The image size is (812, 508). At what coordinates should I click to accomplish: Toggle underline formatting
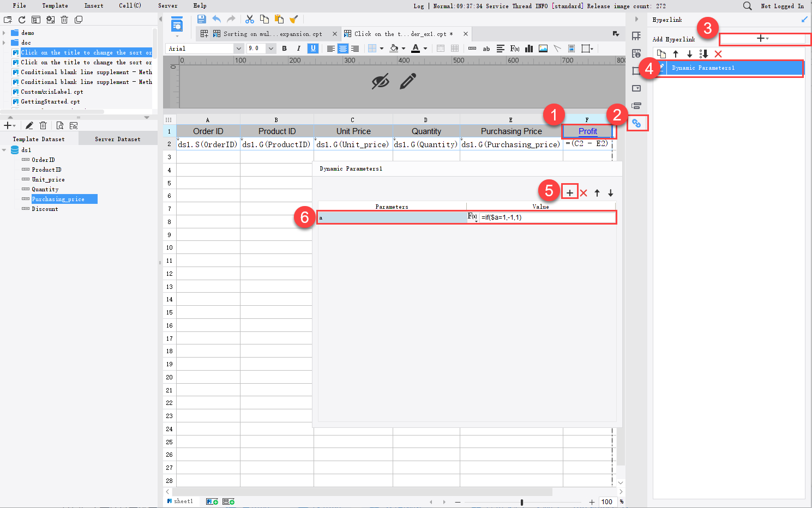click(x=313, y=49)
